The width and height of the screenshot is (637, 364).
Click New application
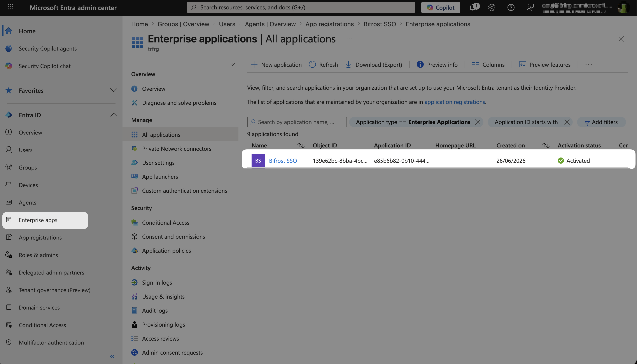pyautogui.click(x=276, y=65)
